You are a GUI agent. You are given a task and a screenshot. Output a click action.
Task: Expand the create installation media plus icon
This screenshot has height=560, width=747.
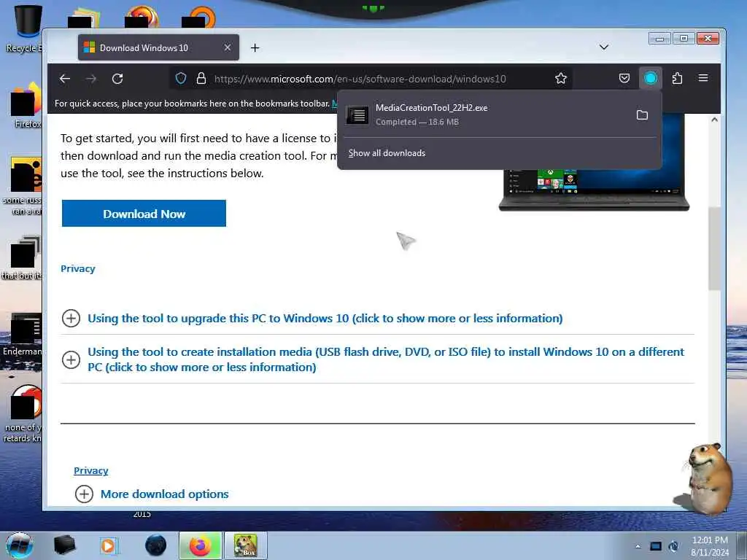click(71, 359)
